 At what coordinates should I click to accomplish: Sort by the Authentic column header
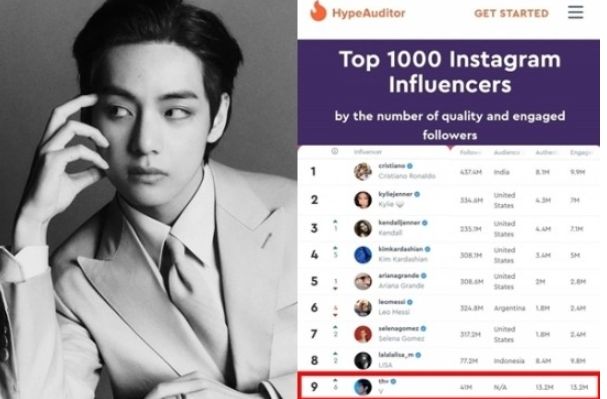tap(547, 152)
